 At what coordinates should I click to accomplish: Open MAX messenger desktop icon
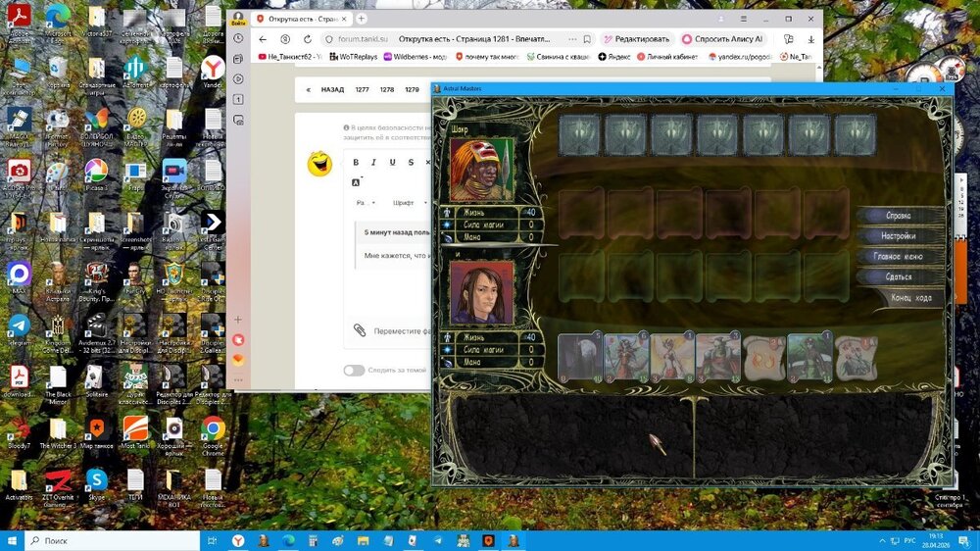pyautogui.click(x=19, y=277)
